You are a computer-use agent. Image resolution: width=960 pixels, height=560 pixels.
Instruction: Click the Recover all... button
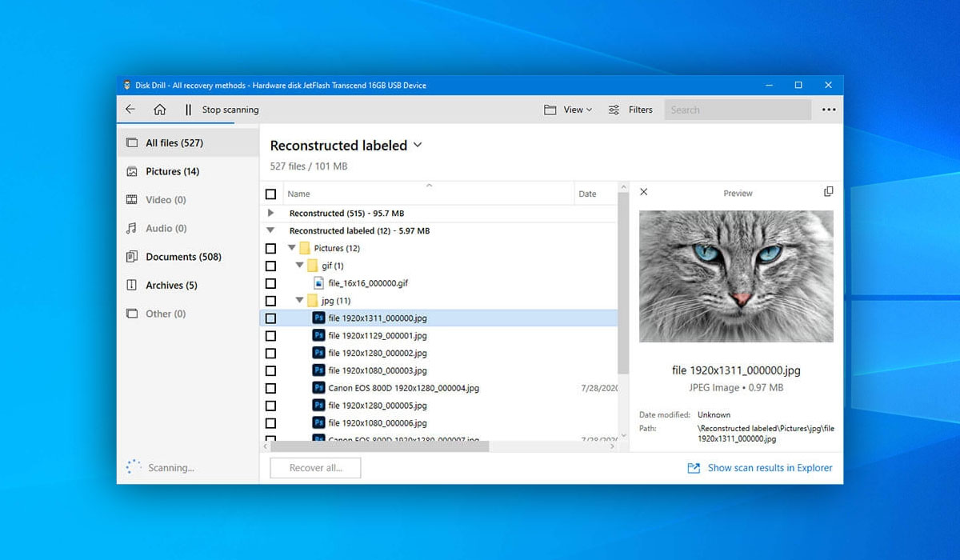[x=315, y=468]
